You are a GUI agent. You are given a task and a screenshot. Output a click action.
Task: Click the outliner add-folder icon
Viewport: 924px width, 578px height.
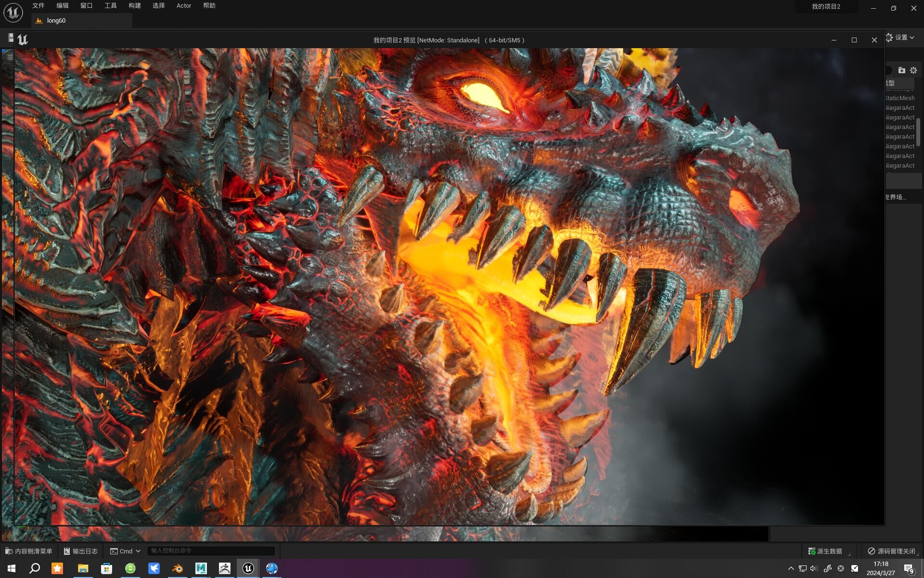(901, 70)
